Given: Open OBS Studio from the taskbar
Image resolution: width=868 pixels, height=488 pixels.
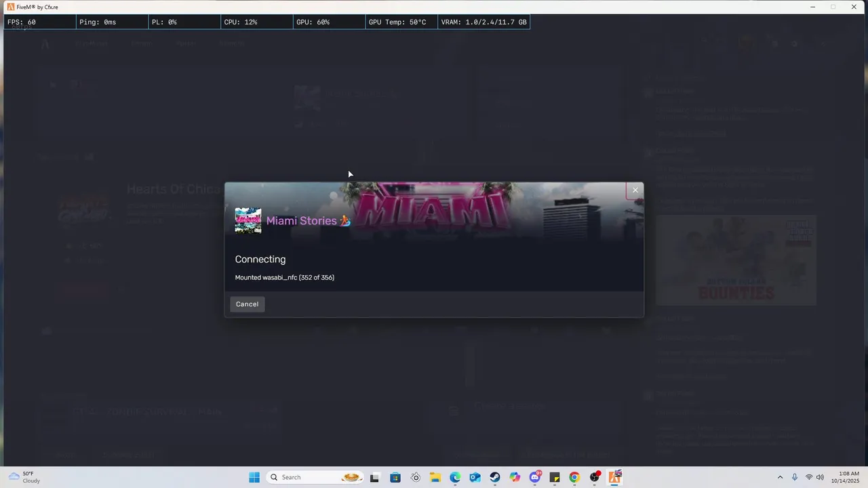Looking at the screenshot, I should point(595,477).
